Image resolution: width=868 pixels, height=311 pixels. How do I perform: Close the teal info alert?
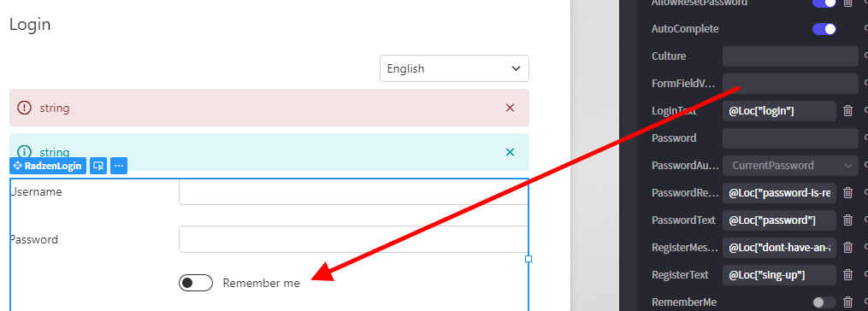click(x=511, y=152)
